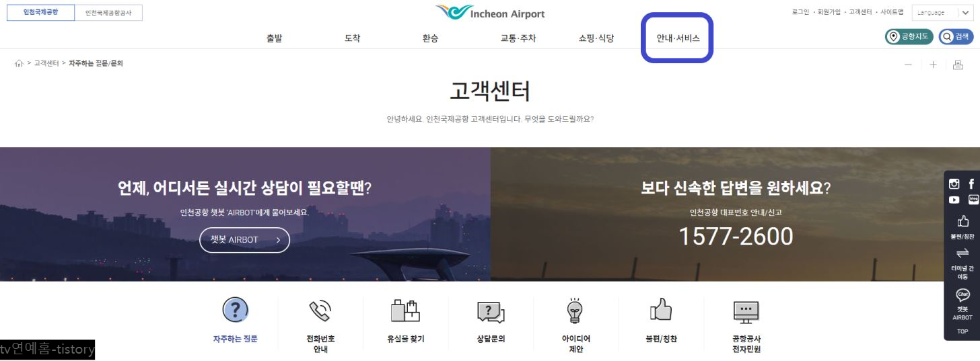Click the 로그인 link
This screenshot has height=361, width=980.
pyautogui.click(x=800, y=12)
